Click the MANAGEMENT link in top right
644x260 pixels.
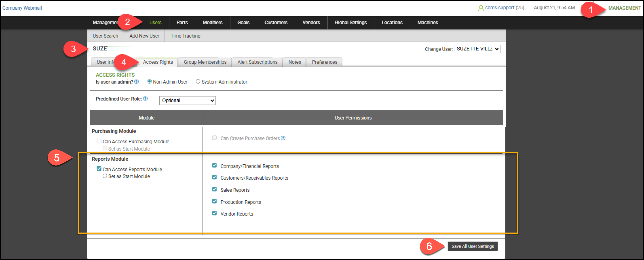(624, 8)
